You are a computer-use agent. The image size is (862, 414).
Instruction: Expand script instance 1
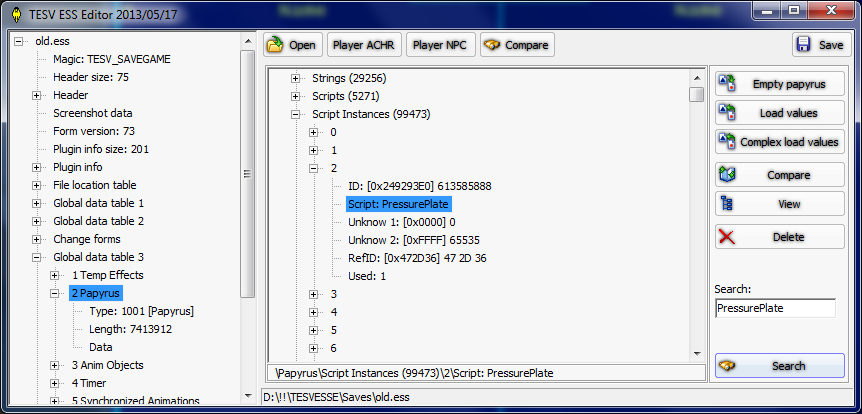pyautogui.click(x=313, y=151)
